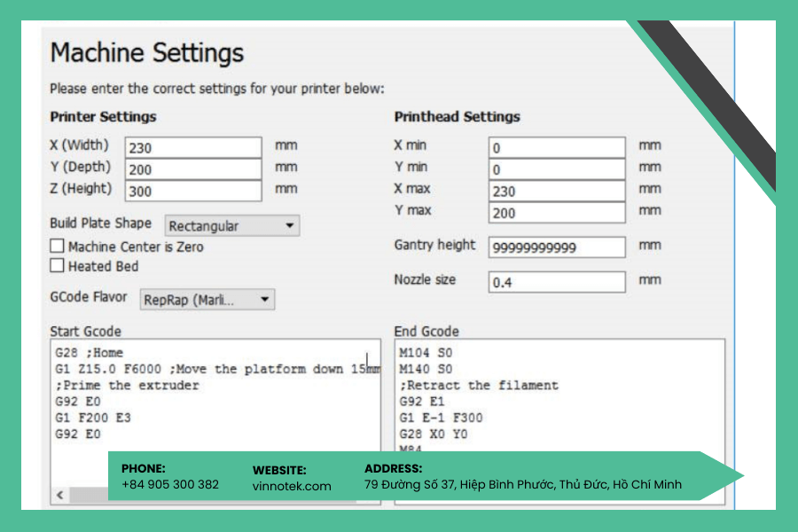Select the Y (Depth) value box
Image resolution: width=798 pixels, height=532 pixels.
coord(193,169)
